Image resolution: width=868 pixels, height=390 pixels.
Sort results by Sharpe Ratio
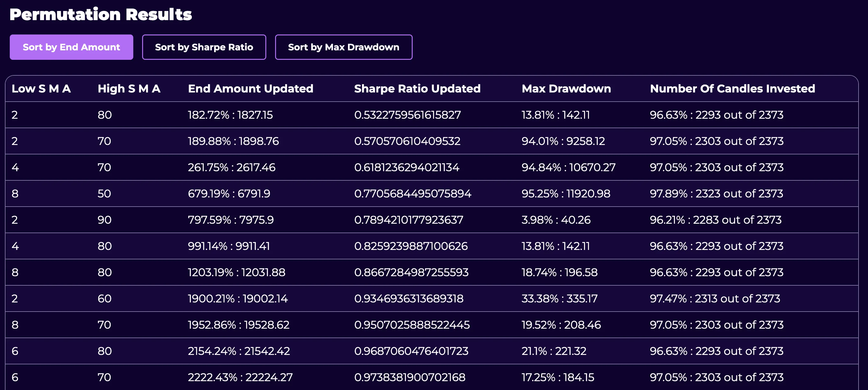(204, 47)
